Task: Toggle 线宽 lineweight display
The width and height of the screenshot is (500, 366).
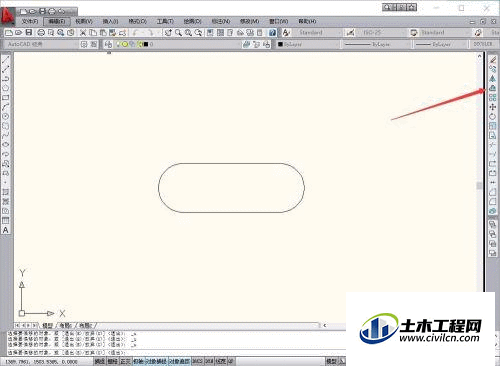Action: 221,361
